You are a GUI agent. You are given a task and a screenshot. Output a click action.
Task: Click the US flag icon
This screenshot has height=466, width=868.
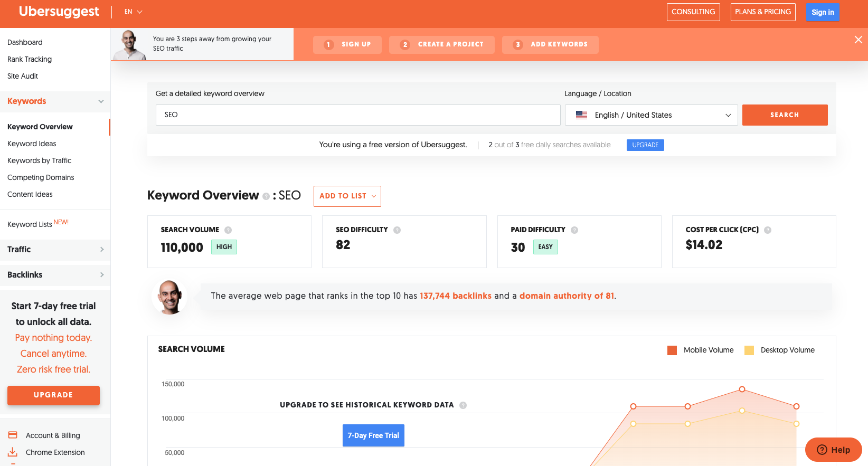581,115
